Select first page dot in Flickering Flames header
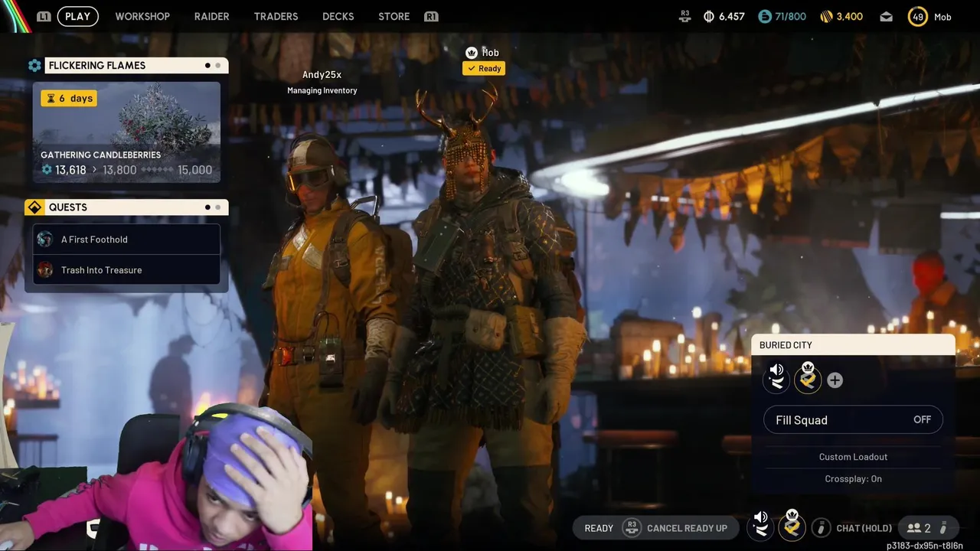 207,66
